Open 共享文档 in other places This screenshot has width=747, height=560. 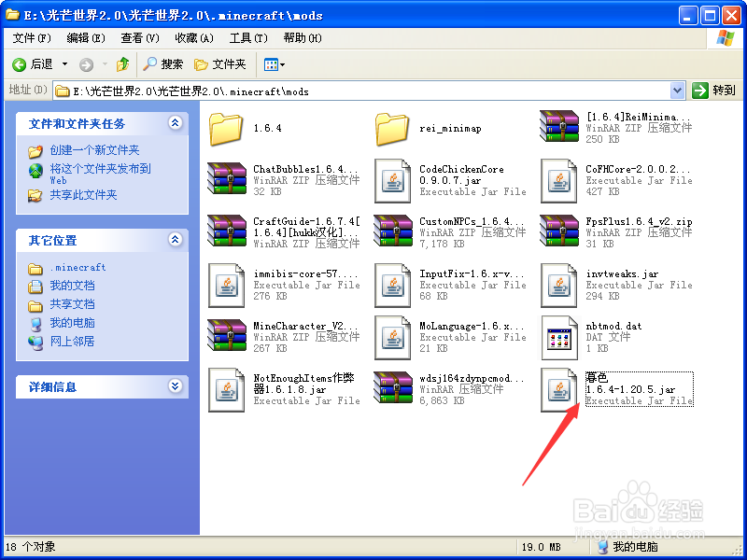[x=73, y=304]
